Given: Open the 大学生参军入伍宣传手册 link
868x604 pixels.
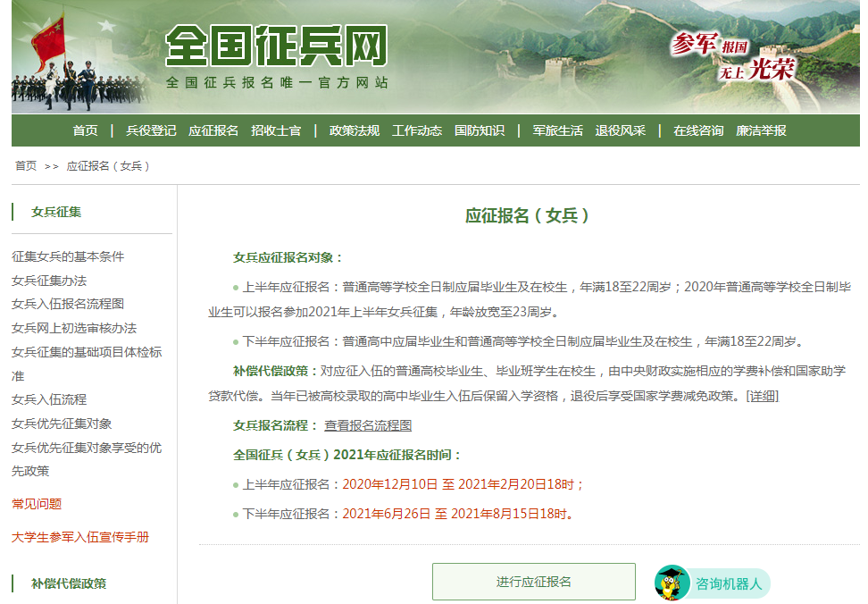Looking at the screenshot, I should click(x=80, y=537).
